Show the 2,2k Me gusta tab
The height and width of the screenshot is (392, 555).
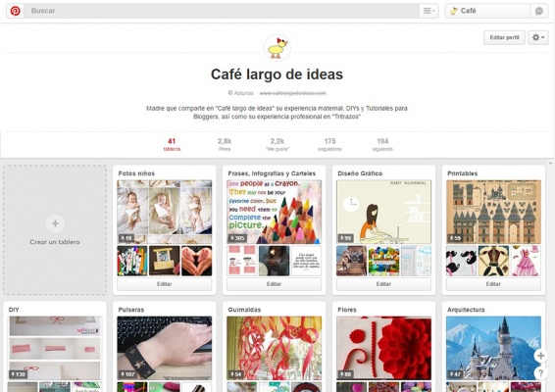click(x=277, y=144)
